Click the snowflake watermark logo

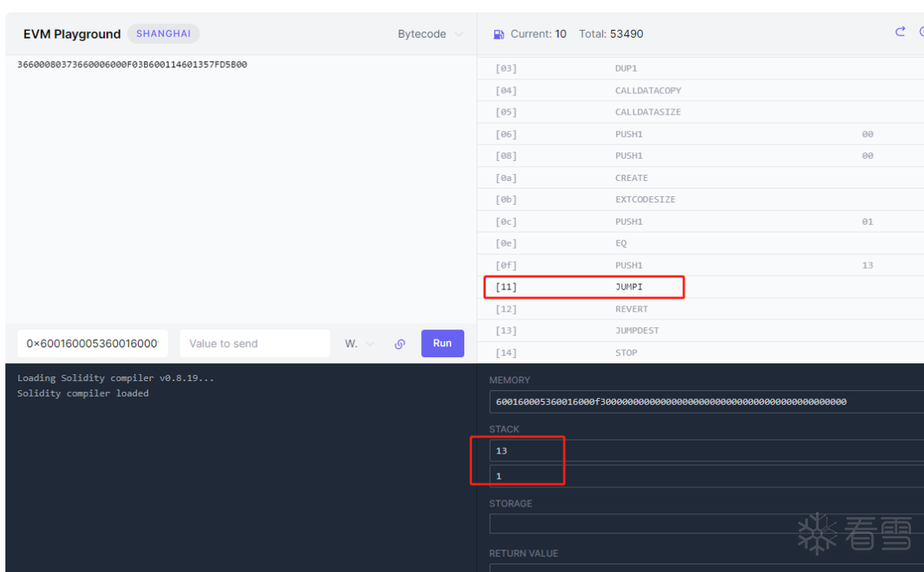coord(817,533)
